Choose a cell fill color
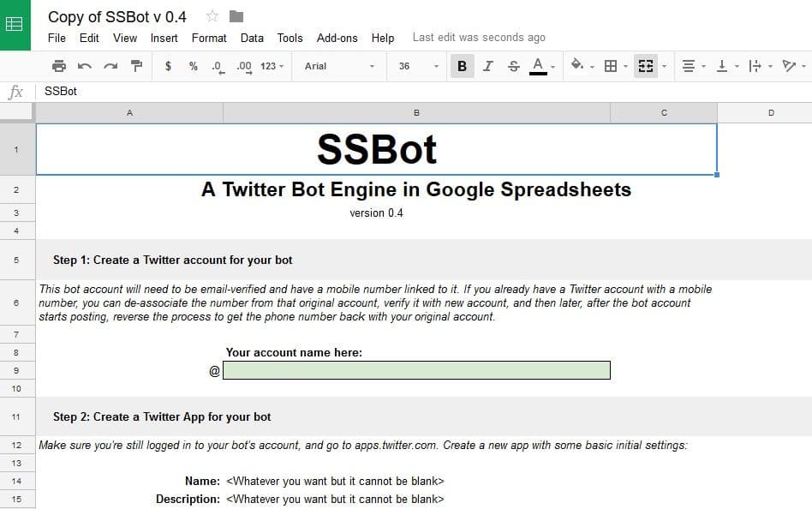Screen dimensions: 812x509 pos(577,65)
